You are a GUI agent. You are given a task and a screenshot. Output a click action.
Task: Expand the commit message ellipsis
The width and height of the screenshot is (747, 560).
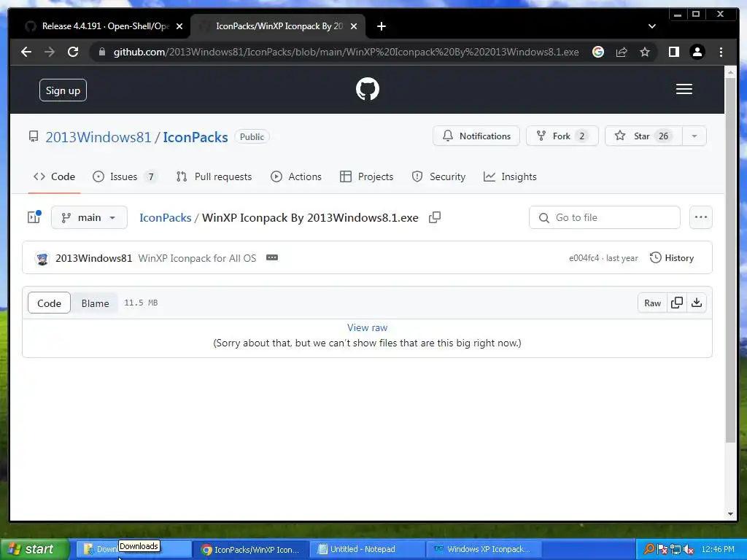[x=272, y=257]
